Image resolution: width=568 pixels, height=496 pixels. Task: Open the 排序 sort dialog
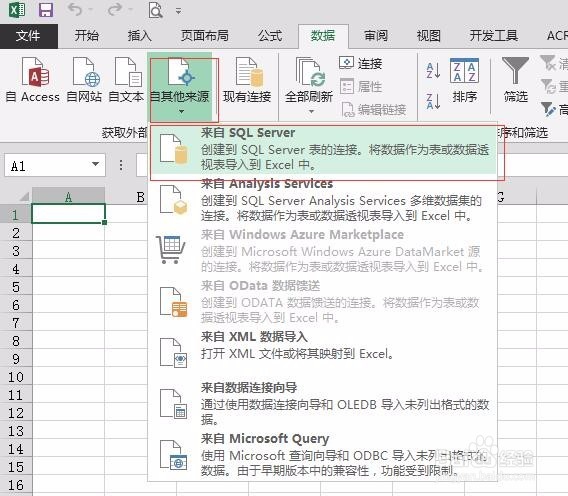[464, 80]
